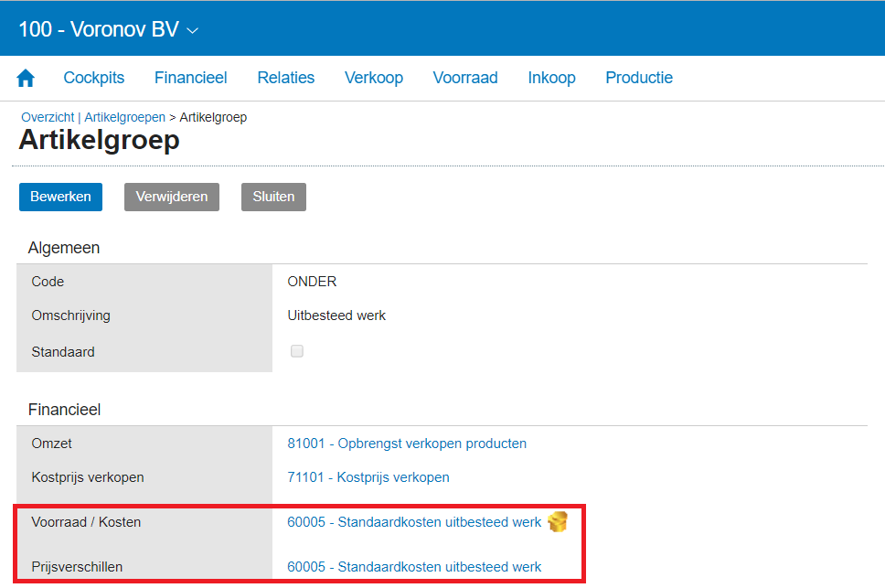Select the Productie menu item
Screen dimensions: 885x588
pyautogui.click(x=638, y=78)
